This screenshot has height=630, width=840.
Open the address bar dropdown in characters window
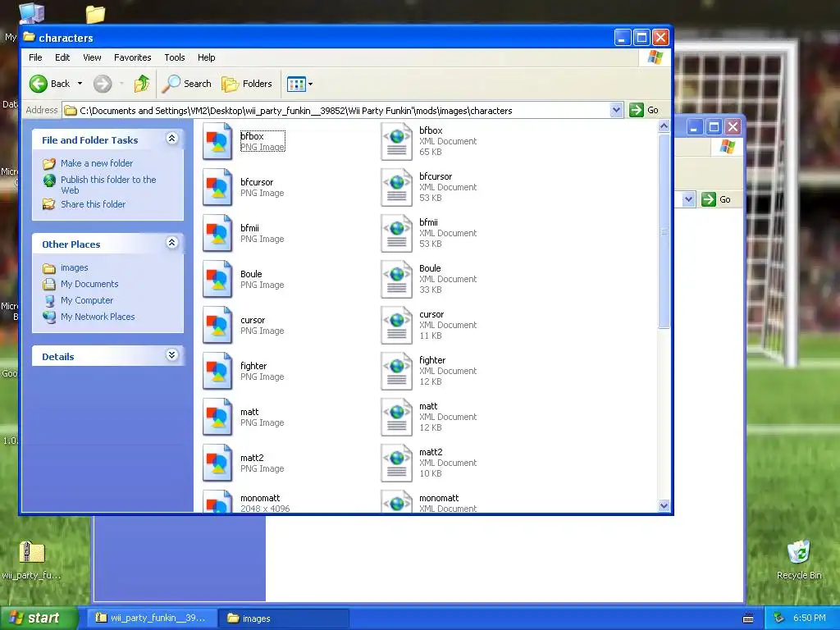[616, 111]
